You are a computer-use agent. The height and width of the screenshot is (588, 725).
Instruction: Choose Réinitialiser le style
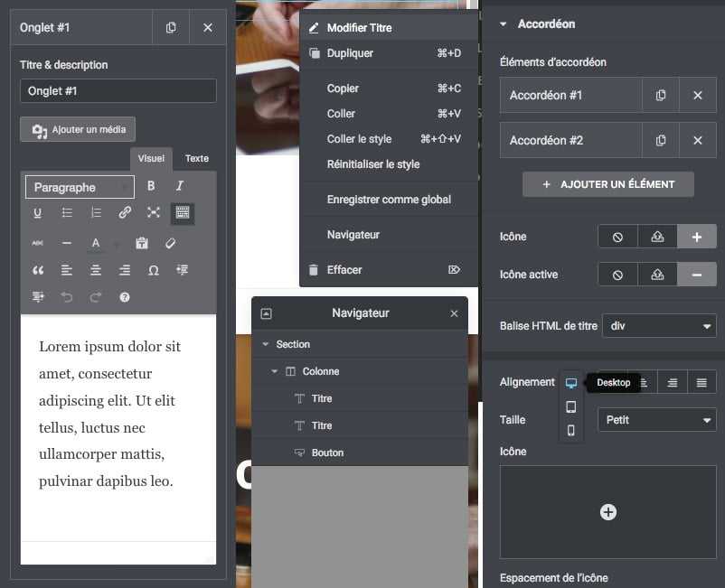[x=389, y=164]
